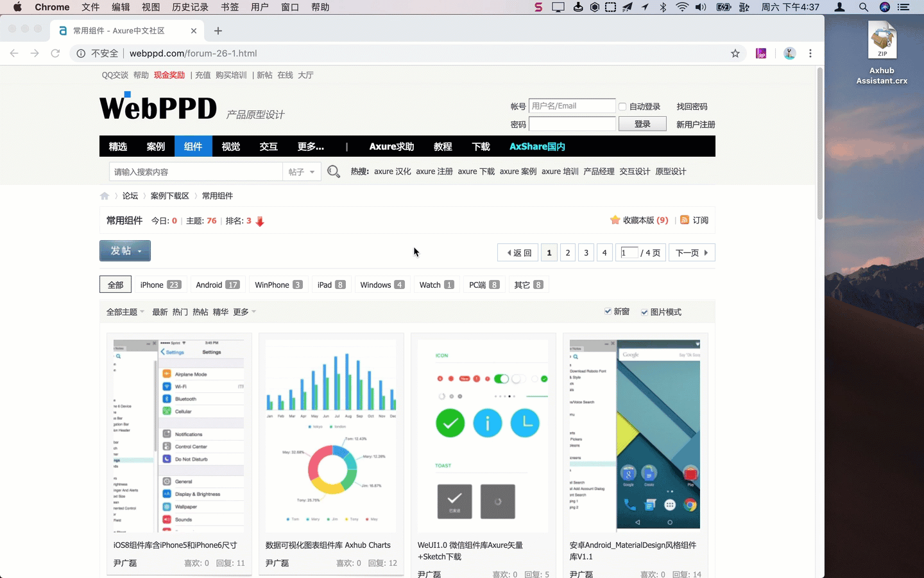The height and width of the screenshot is (578, 924).
Task: Select the 交互 nav tab
Action: [x=269, y=146]
